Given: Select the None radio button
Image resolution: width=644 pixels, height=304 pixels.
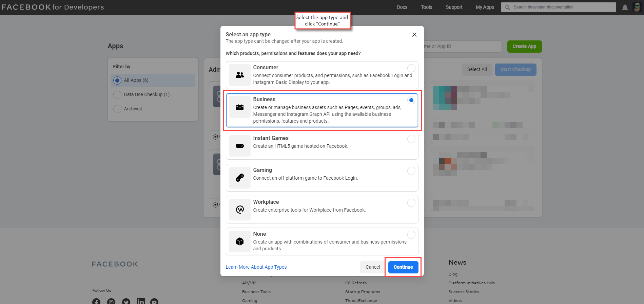Looking at the screenshot, I should tap(411, 235).
